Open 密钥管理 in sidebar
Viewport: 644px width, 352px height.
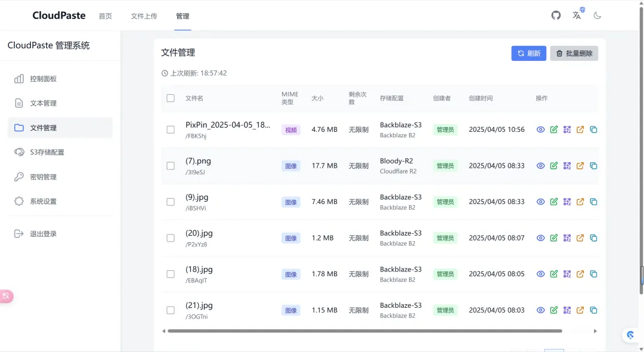60,177
